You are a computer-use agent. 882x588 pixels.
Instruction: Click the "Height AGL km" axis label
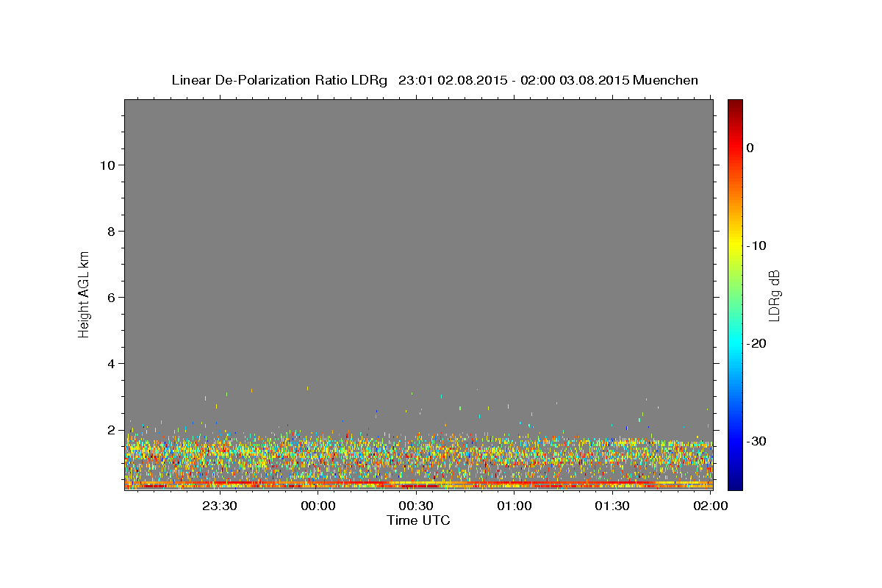pos(84,293)
